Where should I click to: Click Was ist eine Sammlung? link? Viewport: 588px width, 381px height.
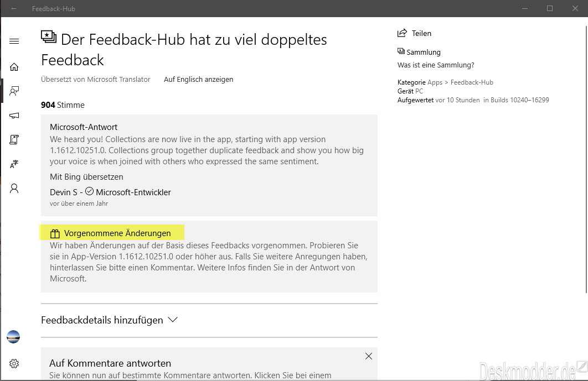click(436, 65)
